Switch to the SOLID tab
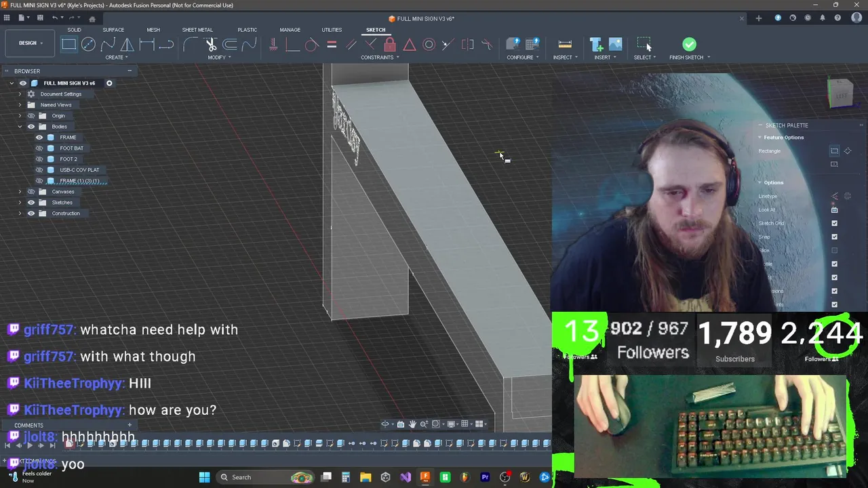Viewport: 868px width, 488px height. point(74,30)
